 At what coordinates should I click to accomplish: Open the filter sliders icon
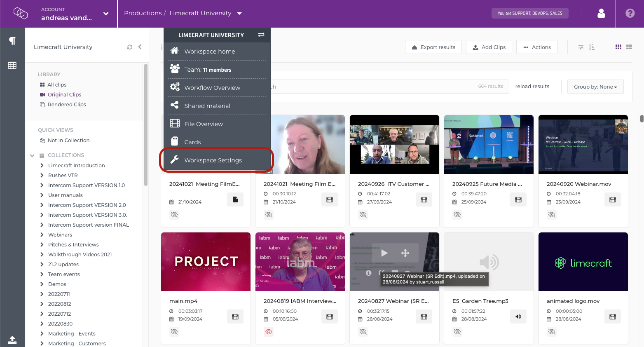pyautogui.click(x=581, y=47)
